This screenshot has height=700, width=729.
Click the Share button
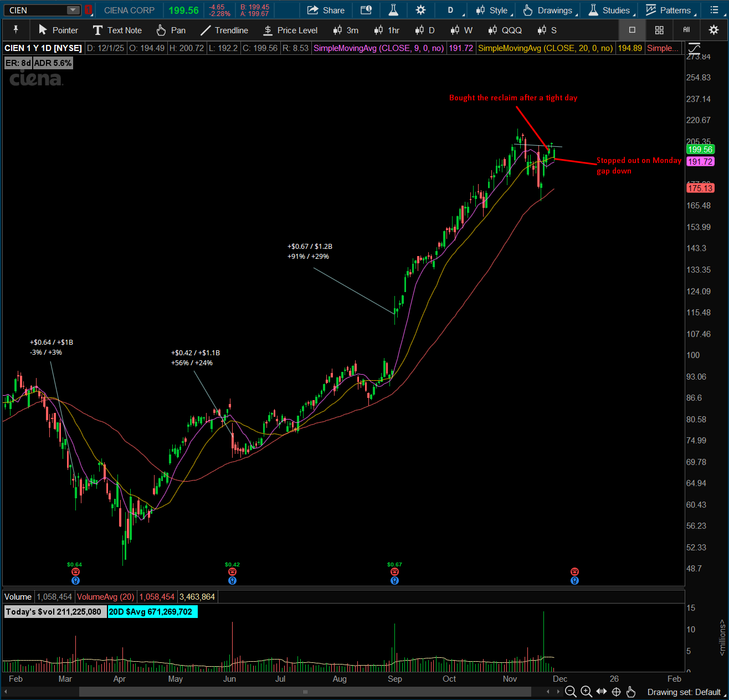click(x=326, y=10)
